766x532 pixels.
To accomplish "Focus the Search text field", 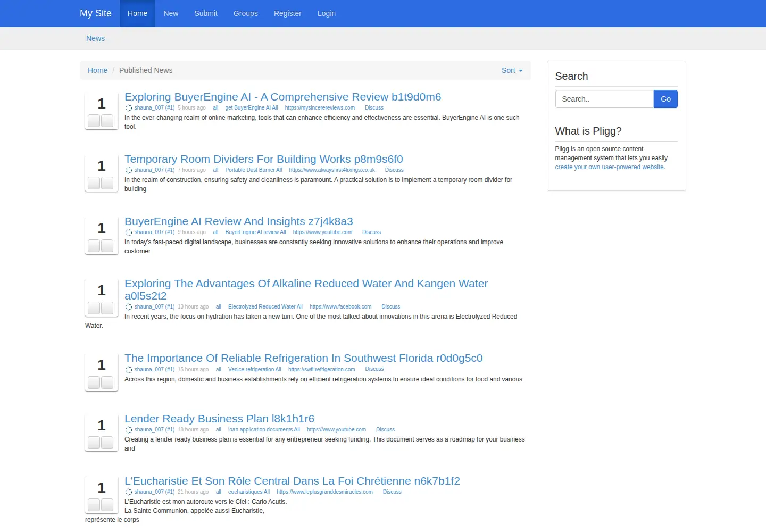I will 604,99.
